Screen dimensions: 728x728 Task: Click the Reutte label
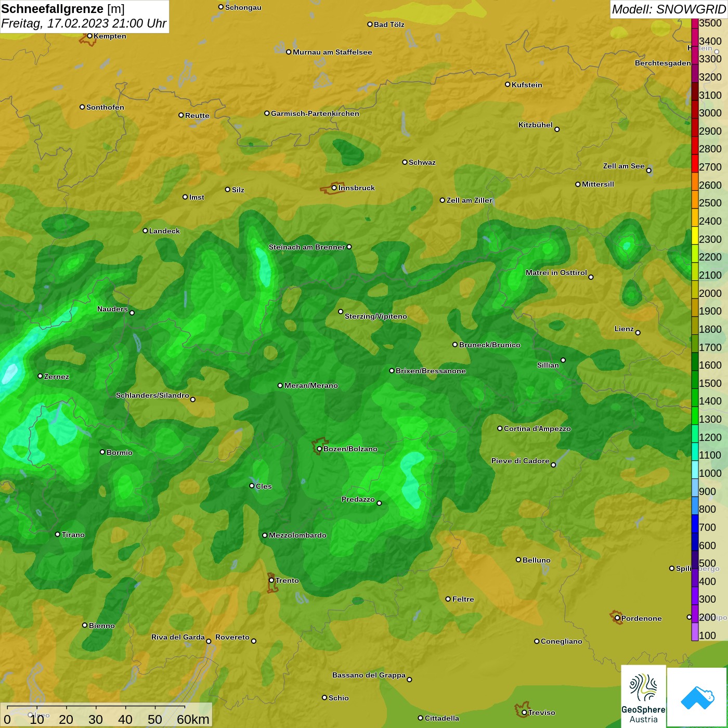click(x=197, y=115)
